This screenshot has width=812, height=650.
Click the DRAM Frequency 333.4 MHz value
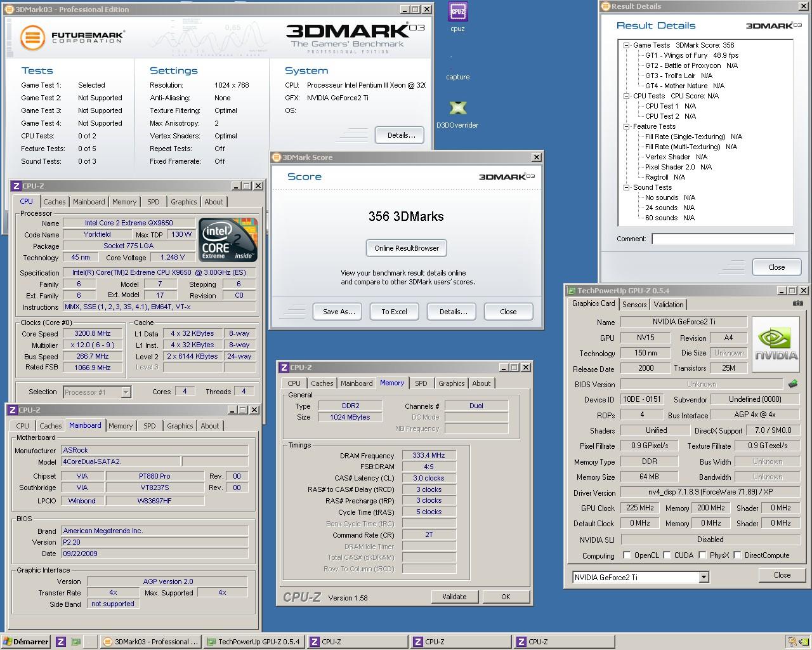[x=429, y=455]
